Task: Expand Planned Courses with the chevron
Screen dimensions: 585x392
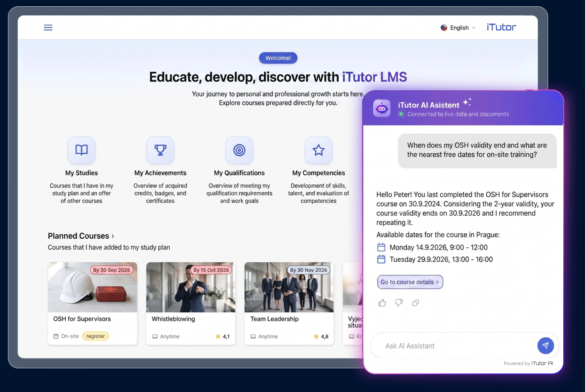Action: [113, 236]
